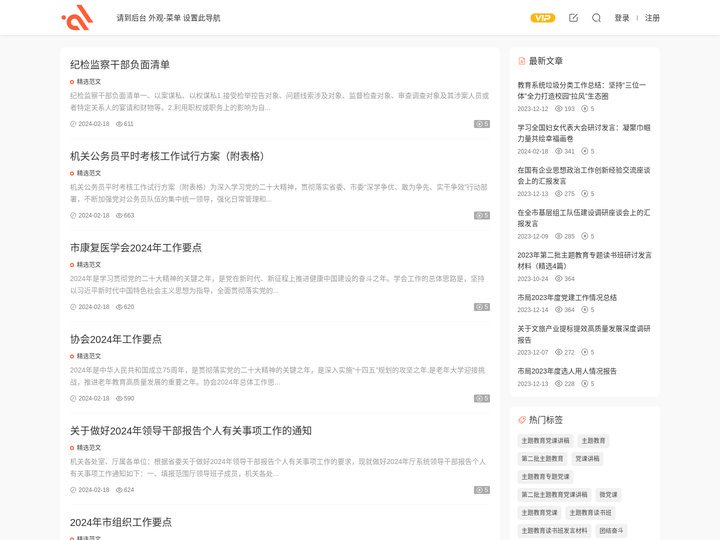Click the 最新文章 document icon
Screen dimensions: 720x540
click(522, 61)
